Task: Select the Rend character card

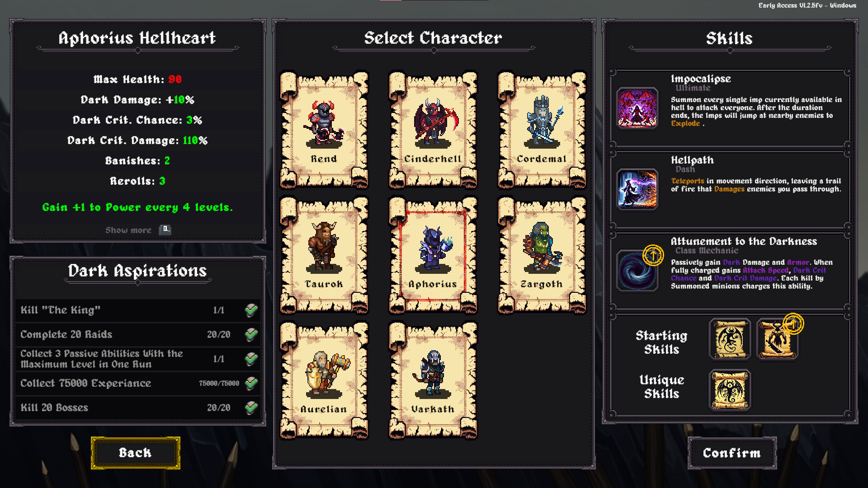Action: pyautogui.click(x=324, y=130)
